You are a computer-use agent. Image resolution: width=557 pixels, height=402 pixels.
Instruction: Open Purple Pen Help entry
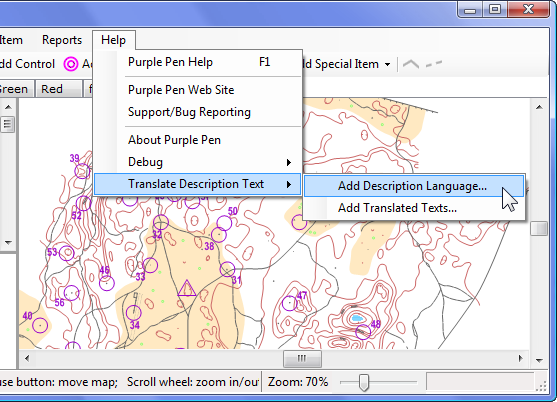[198, 62]
